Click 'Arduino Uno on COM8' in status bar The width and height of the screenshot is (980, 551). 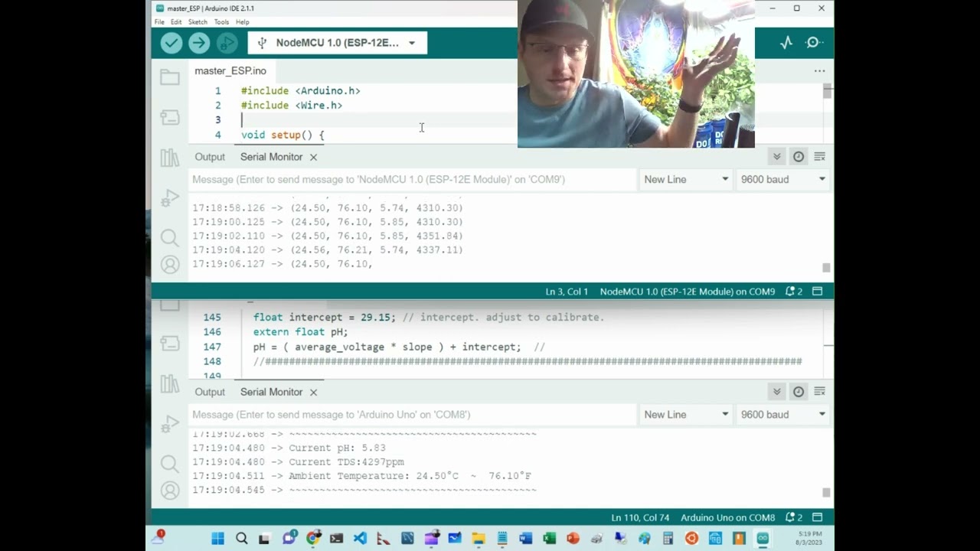(x=727, y=518)
